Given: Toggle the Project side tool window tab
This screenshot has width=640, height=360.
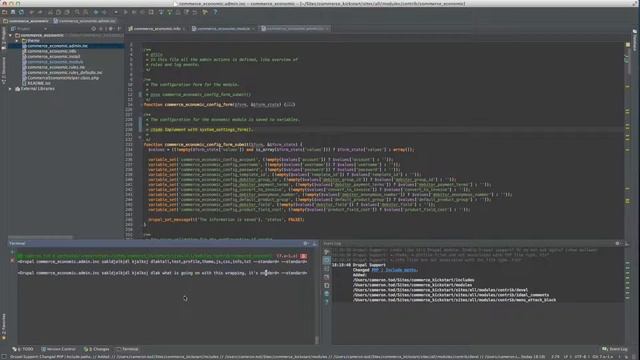Looking at the screenshot, I should 4,39.
